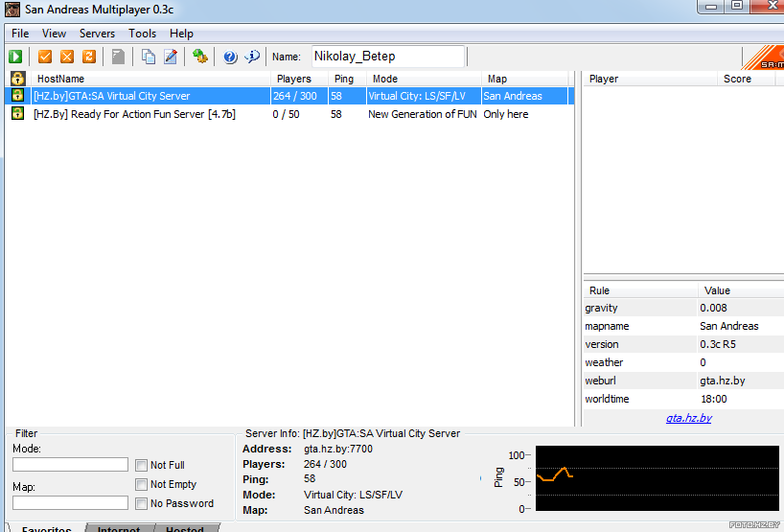Click the 0.3c R5 version value
784x532 pixels.
pyautogui.click(x=718, y=344)
